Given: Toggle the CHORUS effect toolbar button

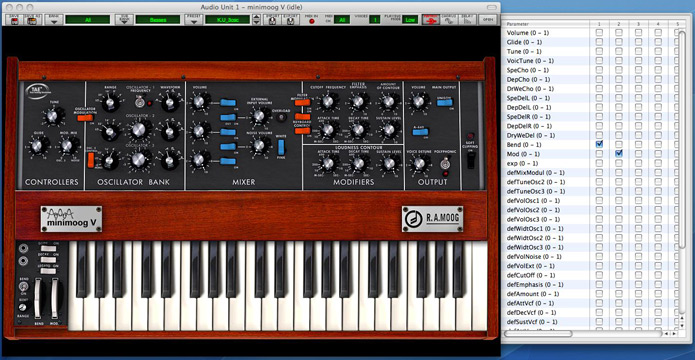Looking at the screenshot, I should point(449,20).
